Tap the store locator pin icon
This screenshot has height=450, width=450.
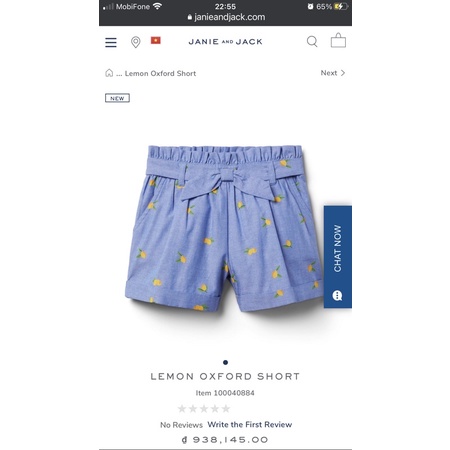(x=135, y=42)
